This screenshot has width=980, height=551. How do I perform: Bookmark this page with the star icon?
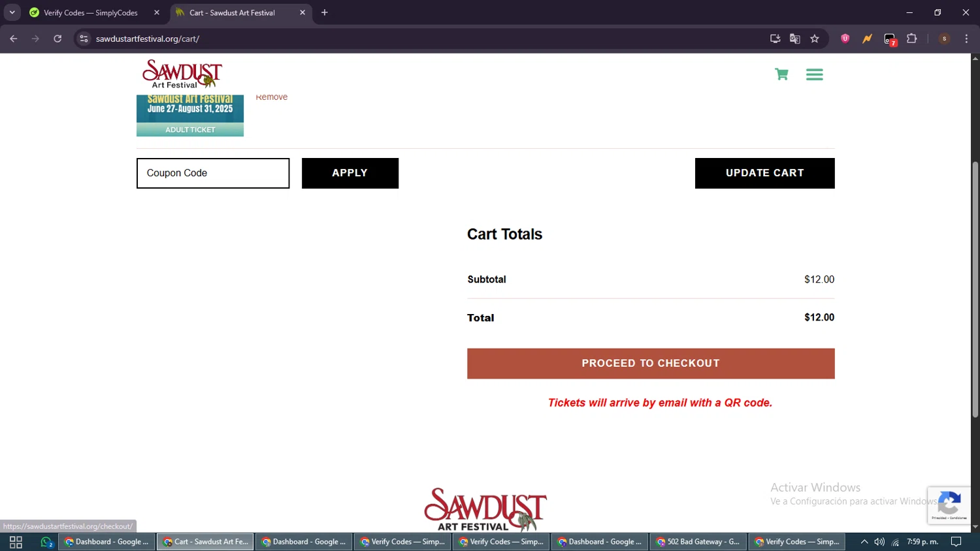click(815, 39)
